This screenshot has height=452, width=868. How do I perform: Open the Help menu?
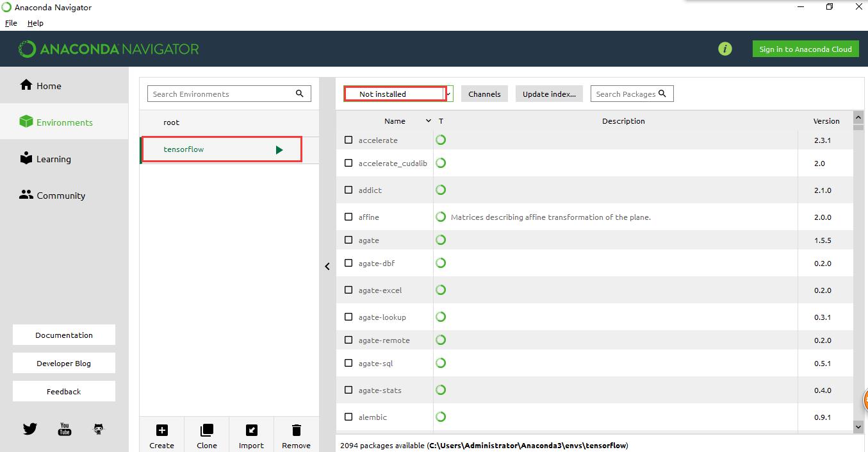pyautogui.click(x=35, y=22)
